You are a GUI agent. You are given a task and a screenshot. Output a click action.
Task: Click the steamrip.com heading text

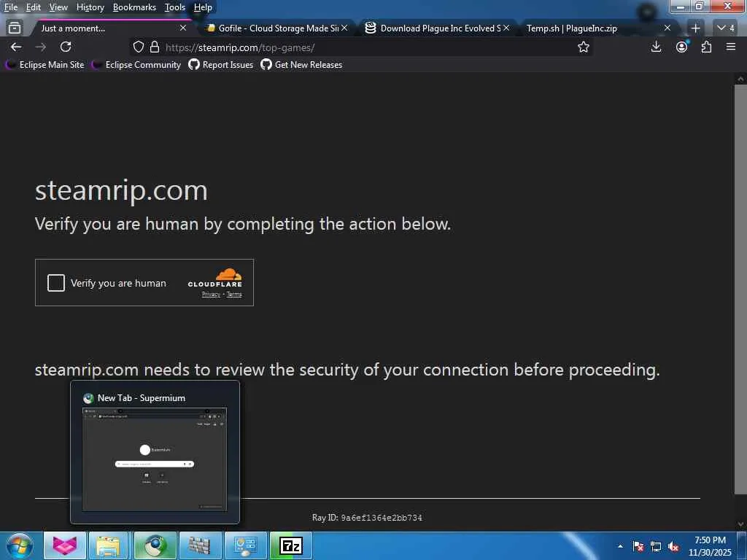click(x=121, y=190)
